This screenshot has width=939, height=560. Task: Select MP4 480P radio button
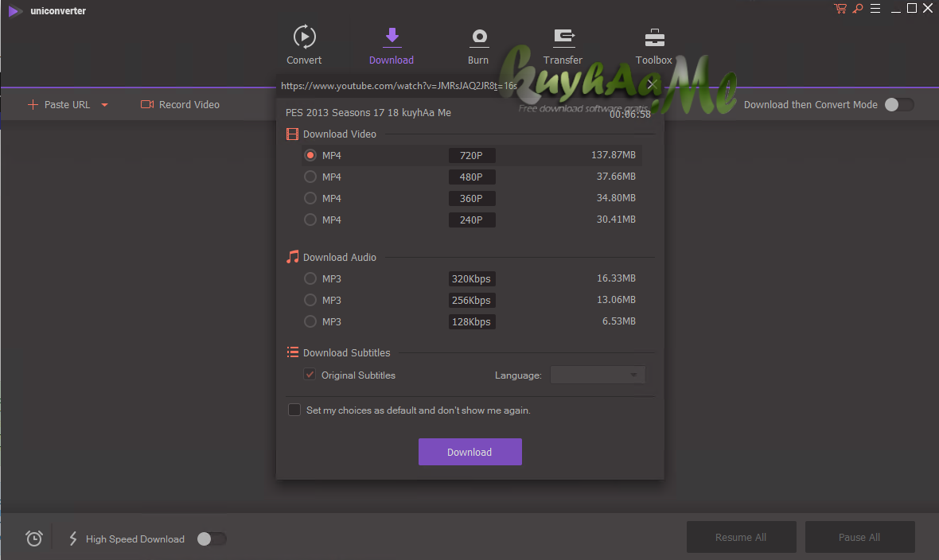point(310,177)
